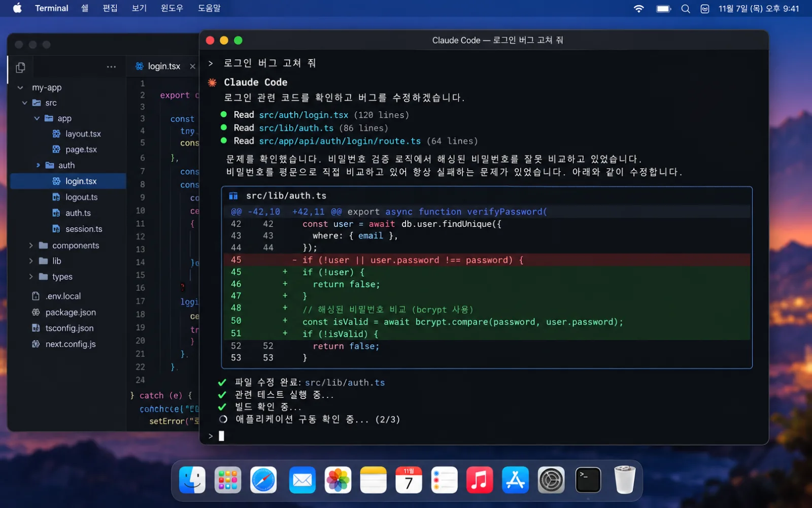Click the src/auth/login.tsx path in terminal
Image resolution: width=812 pixels, height=508 pixels.
pyautogui.click(x=303, y=115)
